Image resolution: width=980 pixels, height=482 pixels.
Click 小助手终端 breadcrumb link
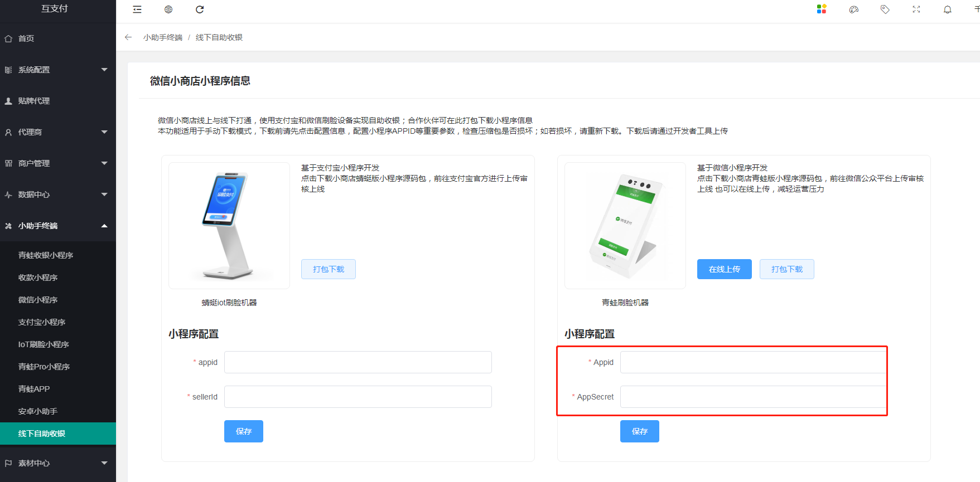point(163,37)
